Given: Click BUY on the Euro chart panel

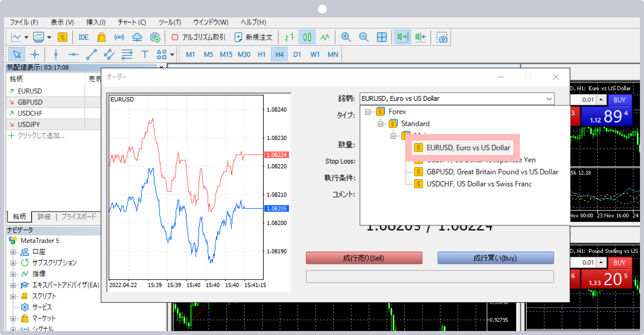Looking at the screenshot, I should click(x=619, y=100).
